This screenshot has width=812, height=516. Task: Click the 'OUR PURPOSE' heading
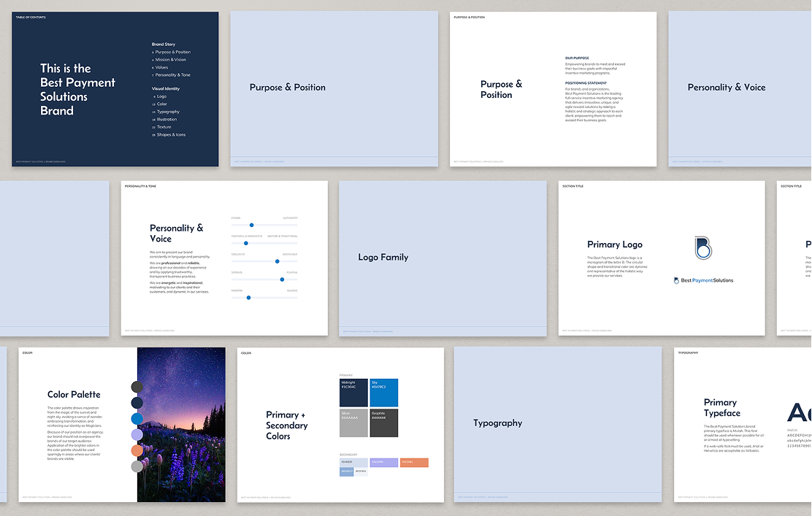pos(577,58)
